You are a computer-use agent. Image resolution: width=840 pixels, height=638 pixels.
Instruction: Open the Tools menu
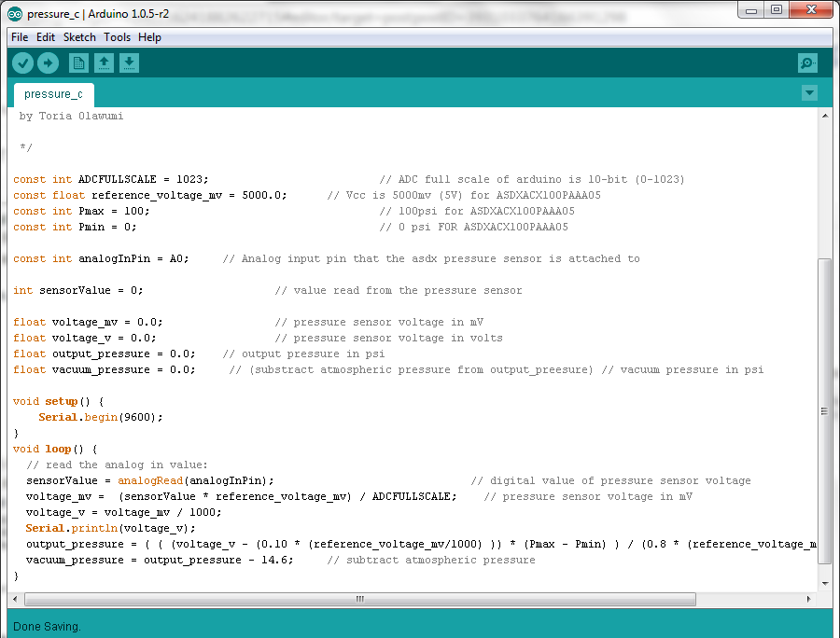[118, 37]
